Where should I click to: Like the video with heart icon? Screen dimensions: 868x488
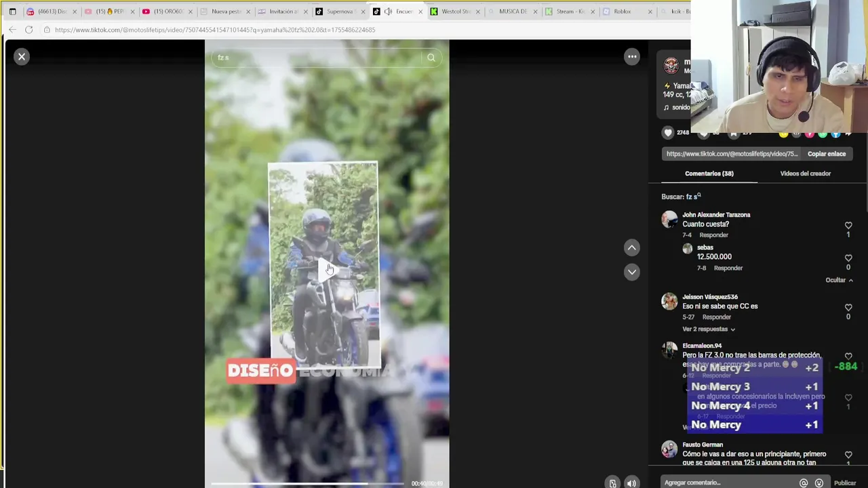click(668, 133)
